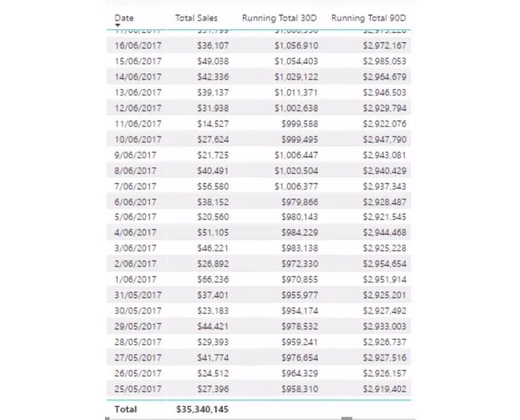Sort by Total Sales column header

click(x=196, y=18)
